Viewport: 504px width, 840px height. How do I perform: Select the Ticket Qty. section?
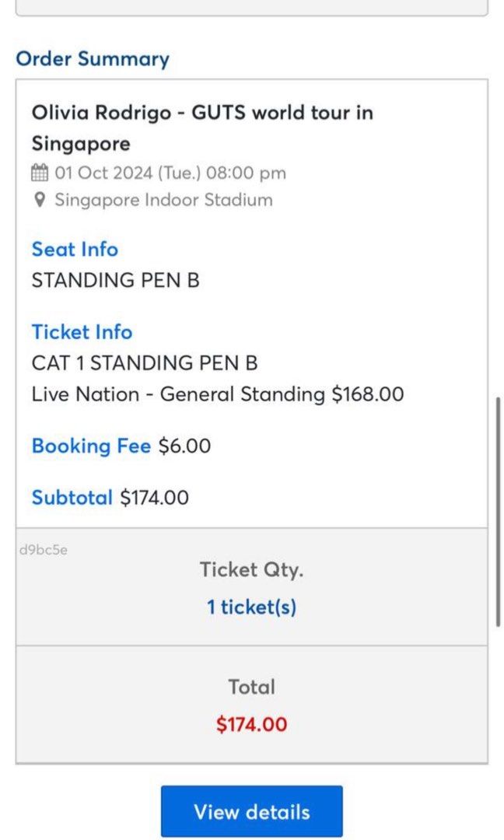[x=250, y=569]
